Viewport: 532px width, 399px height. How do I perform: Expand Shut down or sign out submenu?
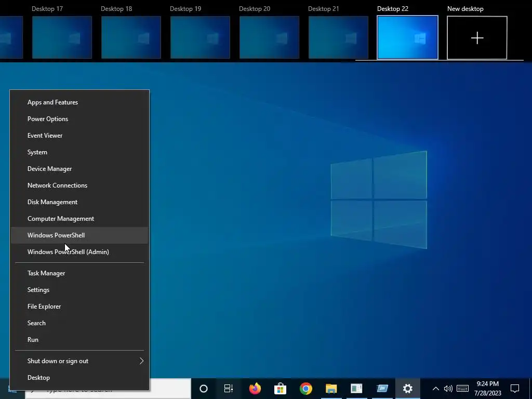pos(79,361)
